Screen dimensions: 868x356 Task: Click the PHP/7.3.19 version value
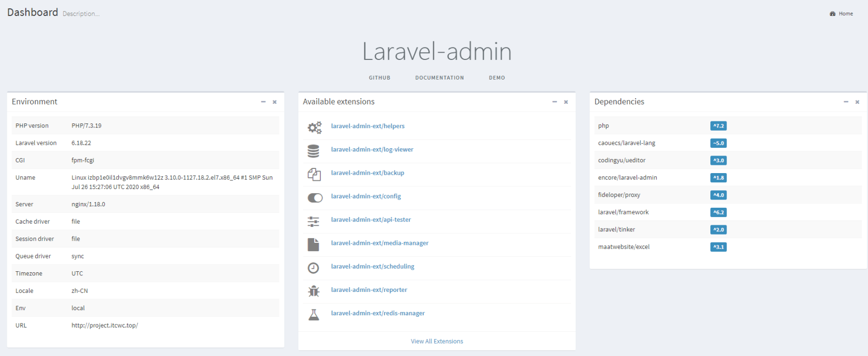pyautogui.click(x=86, y=126)
